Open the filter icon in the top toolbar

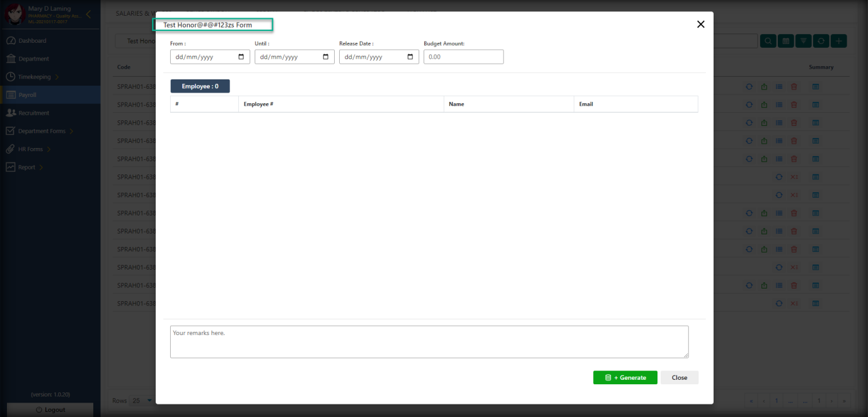(804, 41)
